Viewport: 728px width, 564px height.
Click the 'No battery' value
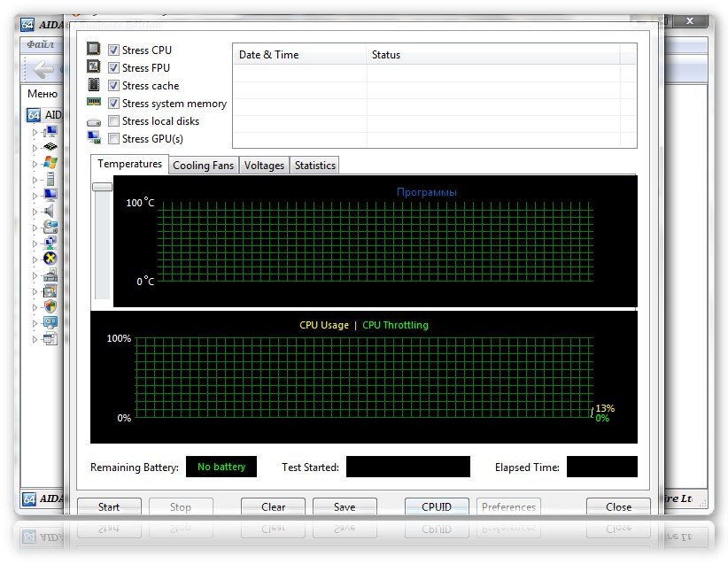pos(221,467)
